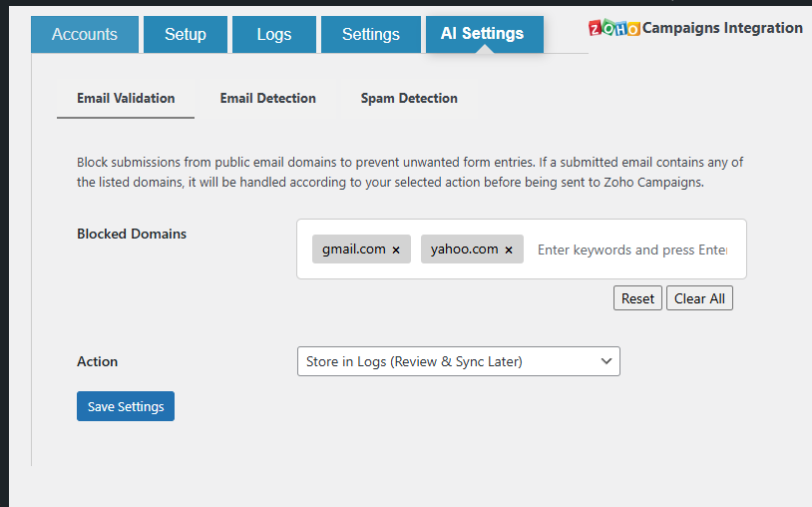812x507 pixels.
Task: Switch to the Accounts tab
Action: coord(85,34)
